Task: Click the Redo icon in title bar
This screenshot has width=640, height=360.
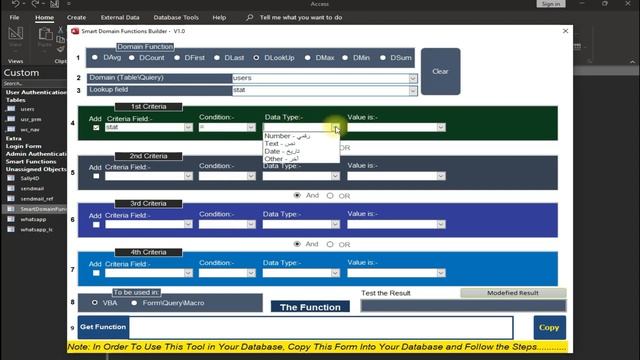Action: click(36, 4)
